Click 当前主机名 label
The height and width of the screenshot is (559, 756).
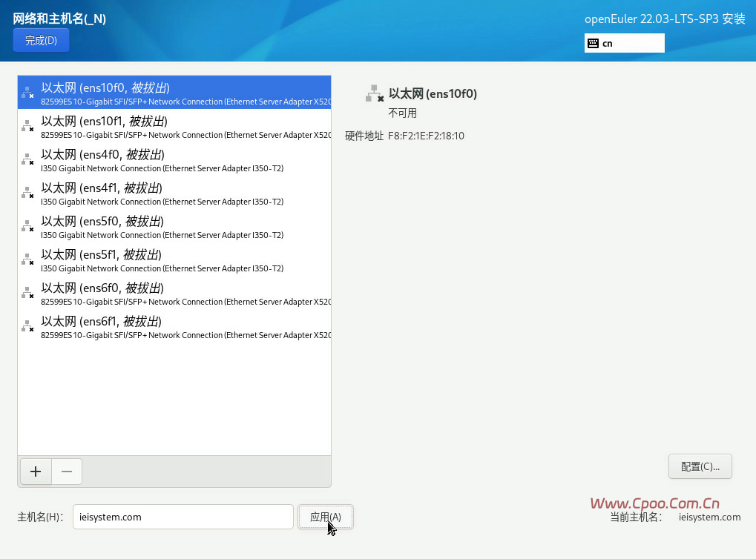[636, 517]
